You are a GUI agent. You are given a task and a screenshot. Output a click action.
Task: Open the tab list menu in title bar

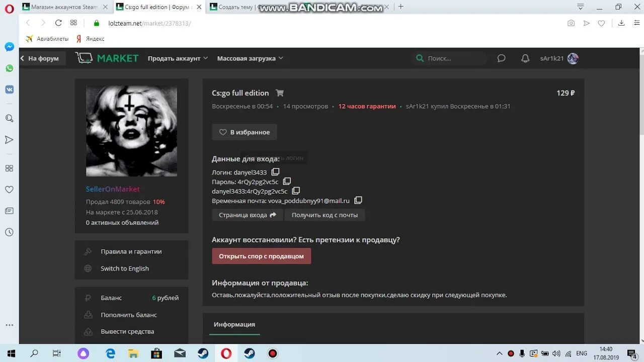[x=581, y=7]
